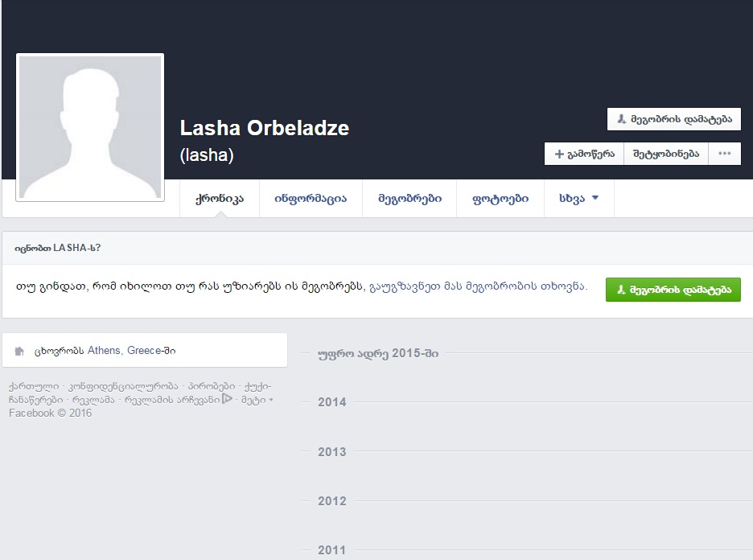Click the შეტყობინება message button
This screenshot has width=753, height=560.
point(665,154)
